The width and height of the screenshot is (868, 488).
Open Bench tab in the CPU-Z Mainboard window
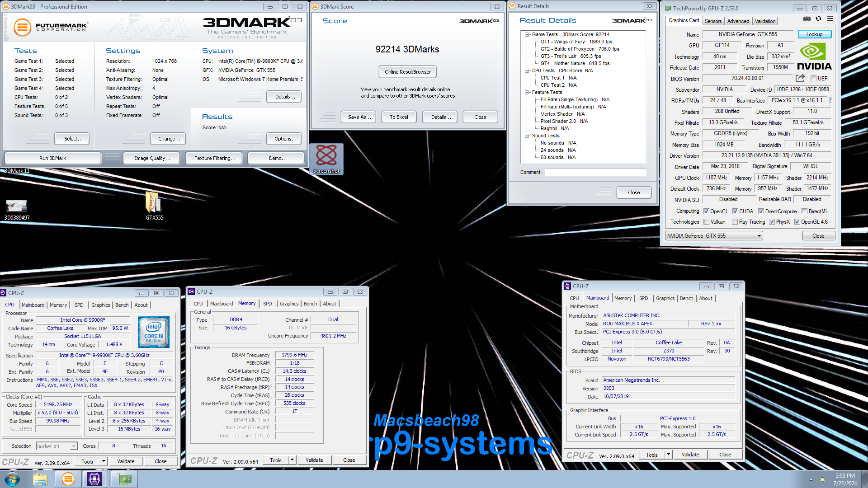(x=686, y=298)
